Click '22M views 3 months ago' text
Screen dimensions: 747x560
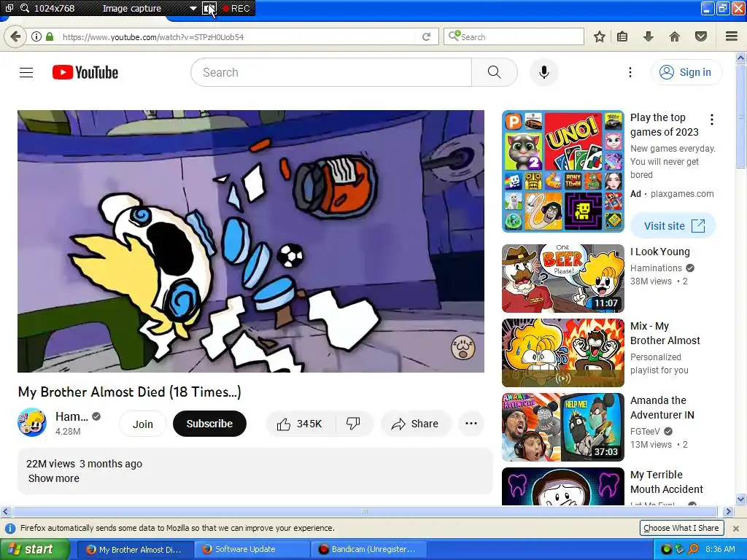(85, 464)
